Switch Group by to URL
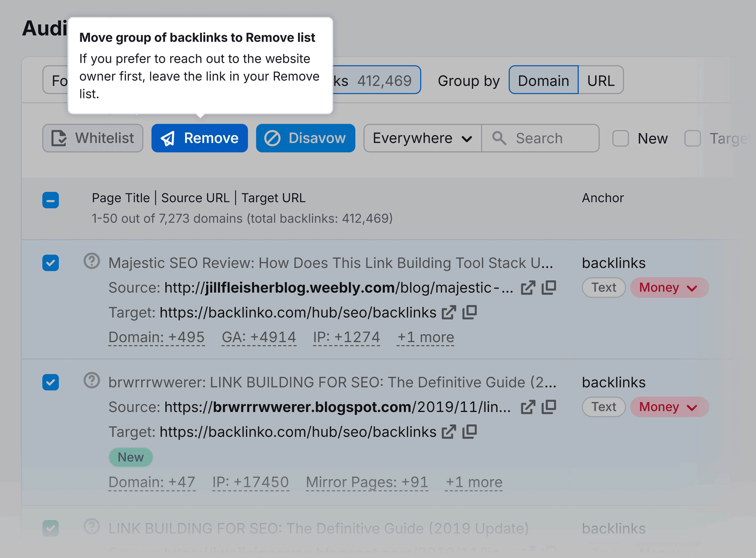Viewport: 756px width, 558px height. (601, 80)
